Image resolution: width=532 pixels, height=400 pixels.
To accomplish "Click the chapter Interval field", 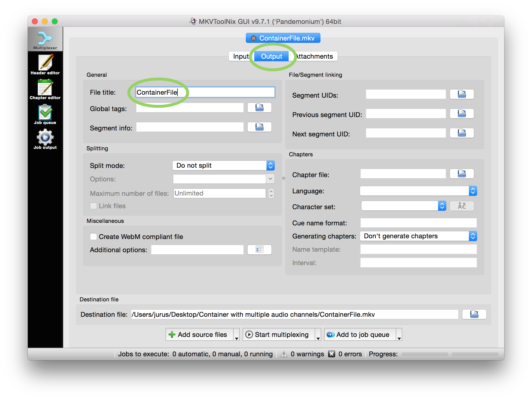I will click(x=418, y=263).
